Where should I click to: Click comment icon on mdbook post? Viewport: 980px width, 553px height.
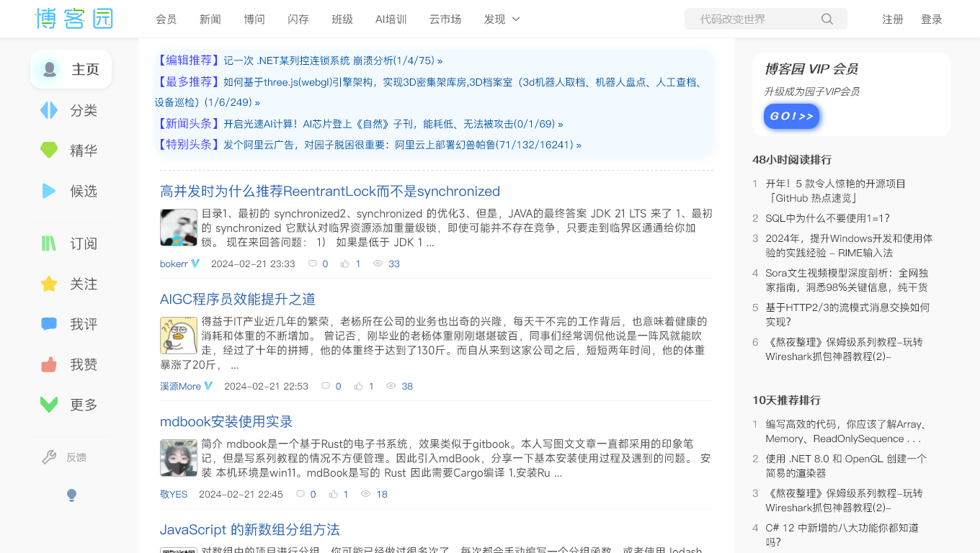(x=300, y=494)
